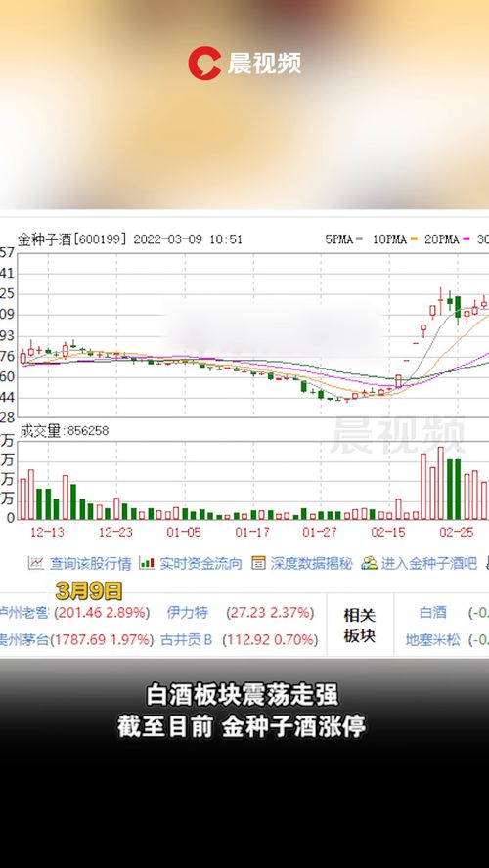Click the document icon beside 深度数据揭秘
The height and width of the screenshot is (868, 489).
click(x=258, y=564)
